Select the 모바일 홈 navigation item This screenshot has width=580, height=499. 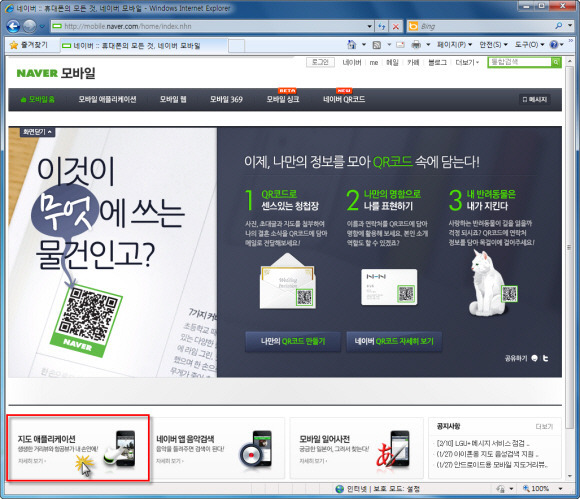(x=37, y=99)
